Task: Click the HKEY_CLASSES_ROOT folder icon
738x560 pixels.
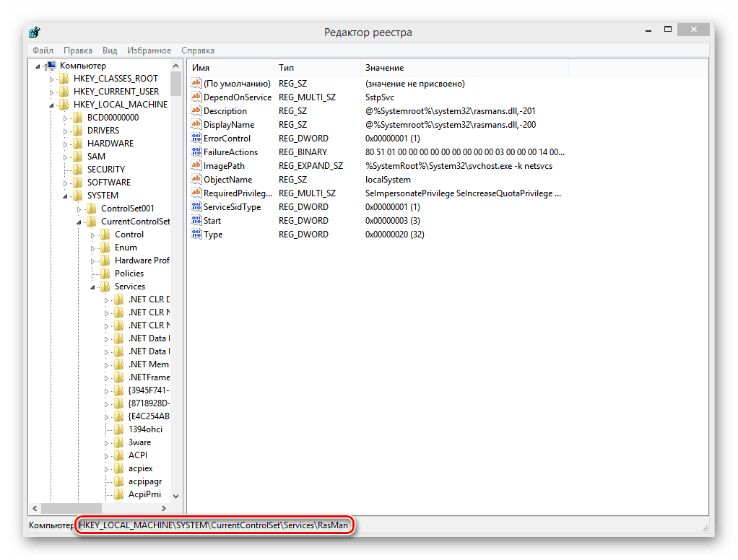Action: tap(64, 79)
